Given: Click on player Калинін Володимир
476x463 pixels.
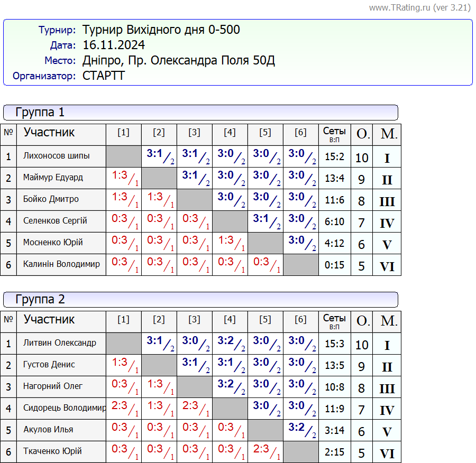Looking at the screenshot, I should point(61,264).
